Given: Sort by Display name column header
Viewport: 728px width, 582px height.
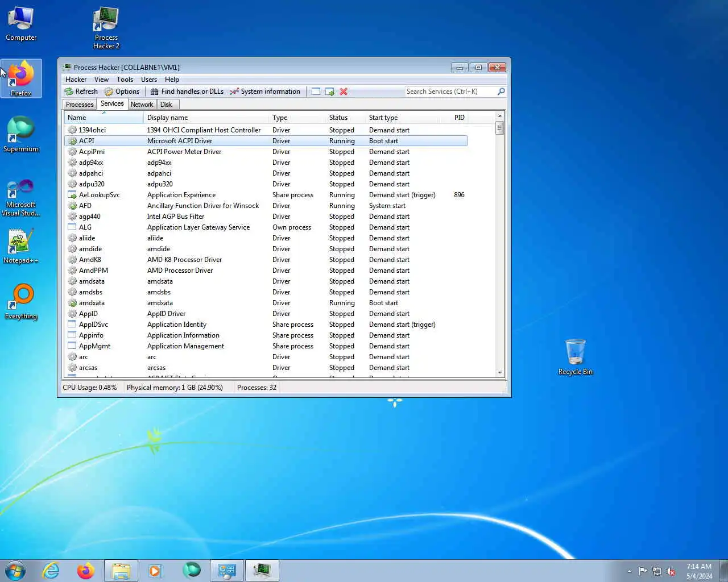Looking at the screenshot, I should pyautogui.click(x=206, y=118).
